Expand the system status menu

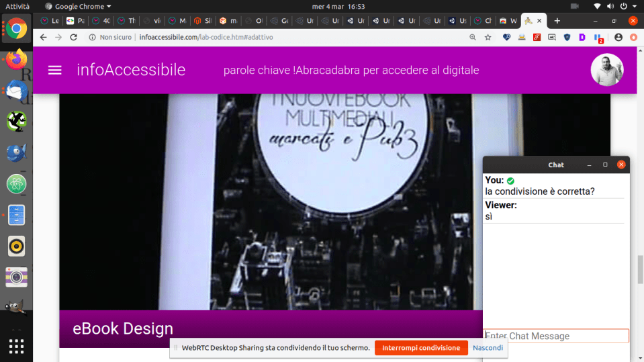[614, 6]
